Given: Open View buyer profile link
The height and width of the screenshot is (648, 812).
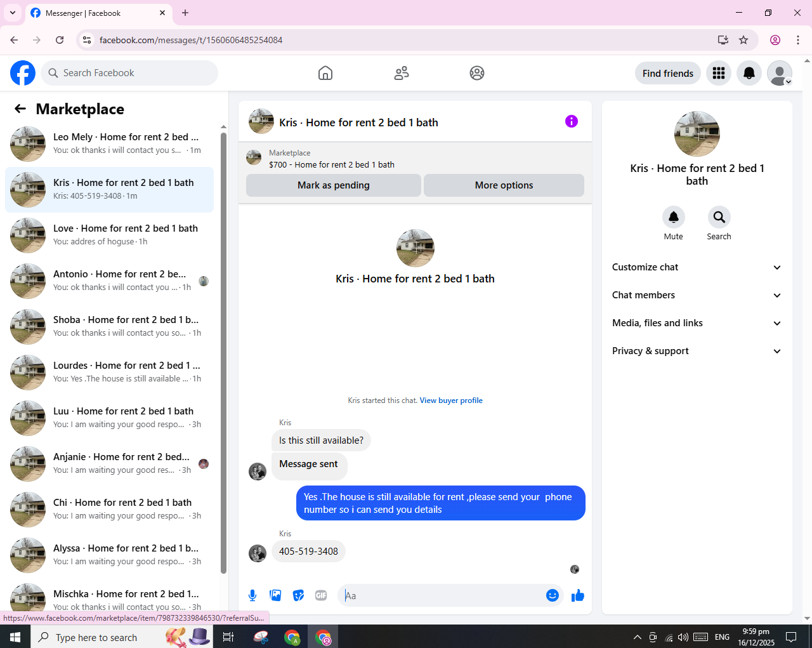Looking at the screenshot, I should [x=451, y=400].
